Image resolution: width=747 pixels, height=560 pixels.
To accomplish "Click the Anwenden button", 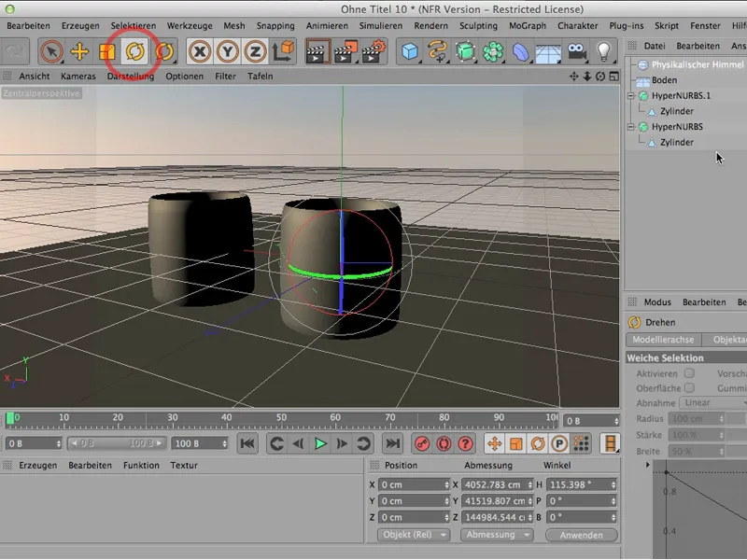I will click(x=581, y=535).
